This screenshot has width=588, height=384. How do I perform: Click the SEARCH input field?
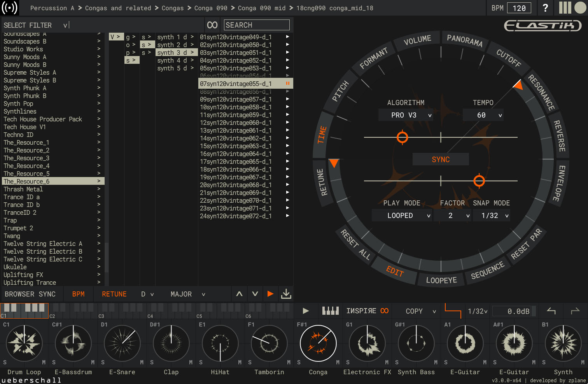(x=257, y=25)
